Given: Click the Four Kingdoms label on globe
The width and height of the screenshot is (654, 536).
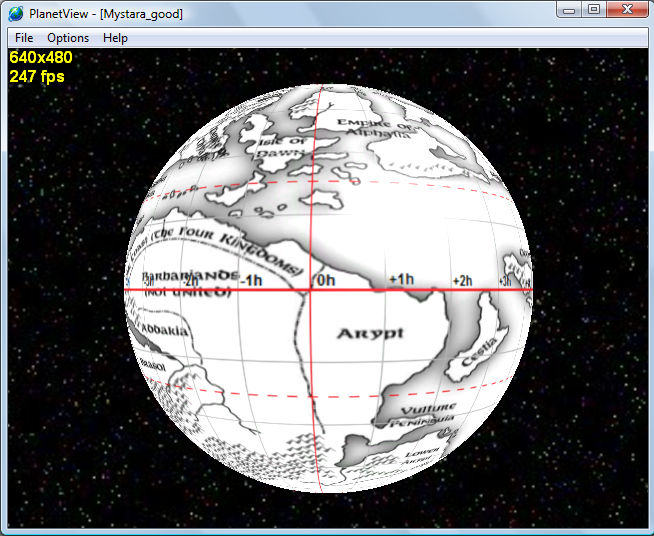Looking at the screenshot, I should pyautogui.click(x=226, y=248).
